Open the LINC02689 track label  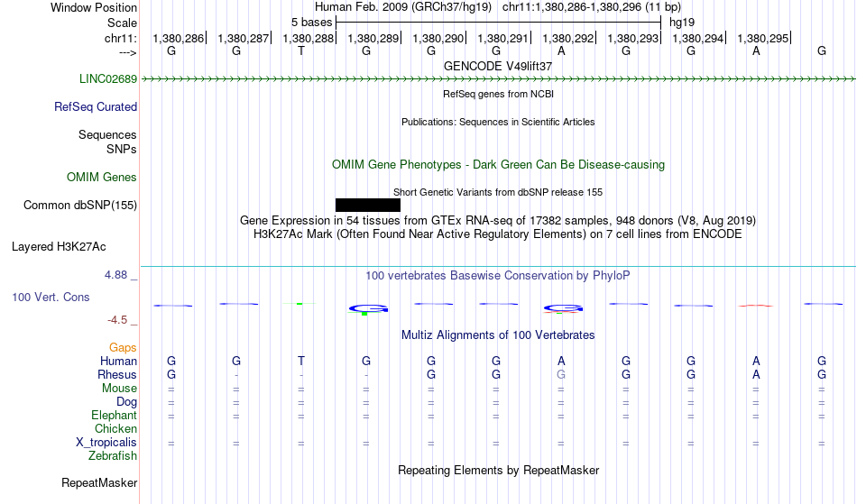click(x=108, y=79)
